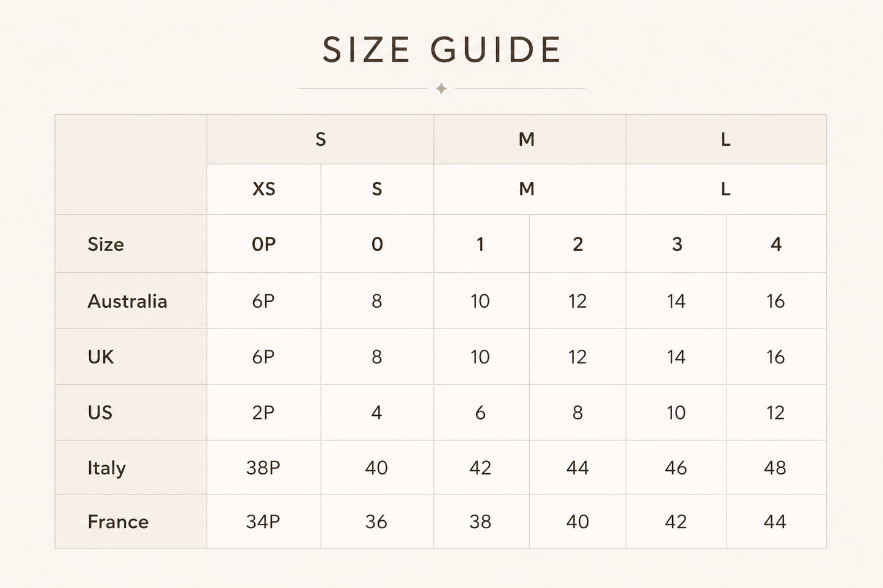The height and width of the screenshot is (588, 883).
Task: Click the SIZE GUIDE heading
Action: 442,50
